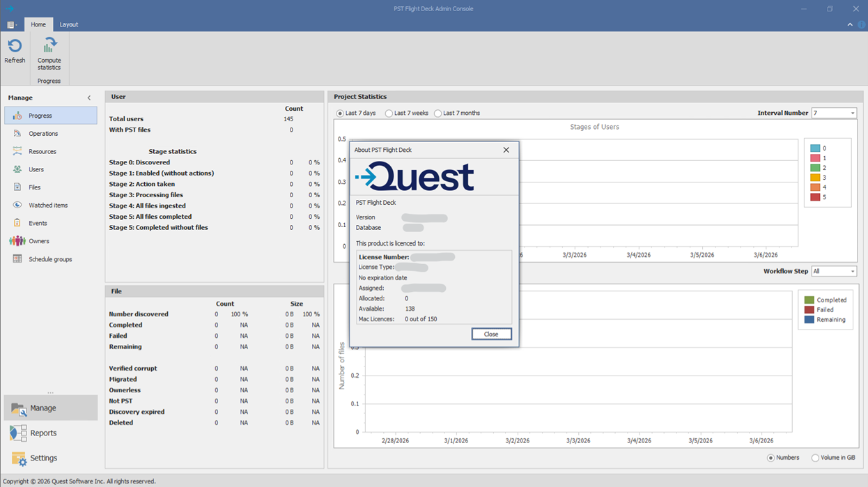Screen dimensions: 868x487
Task: Click the Close button in About dialog
Action: pos(491,334)
